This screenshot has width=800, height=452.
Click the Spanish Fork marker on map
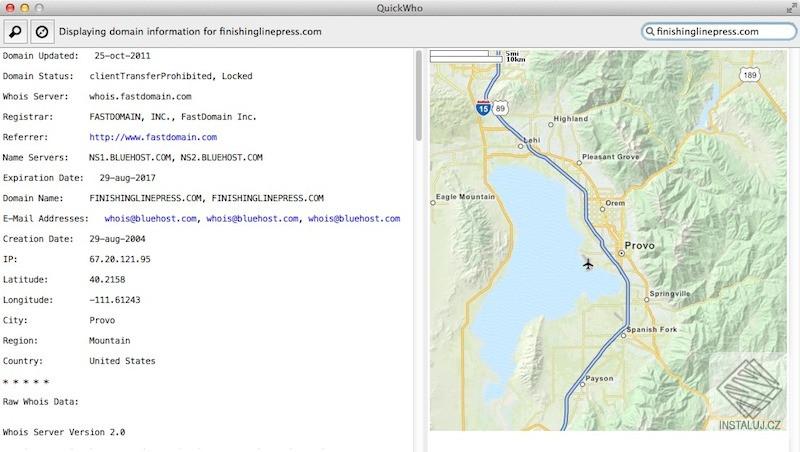pos(622,337)
